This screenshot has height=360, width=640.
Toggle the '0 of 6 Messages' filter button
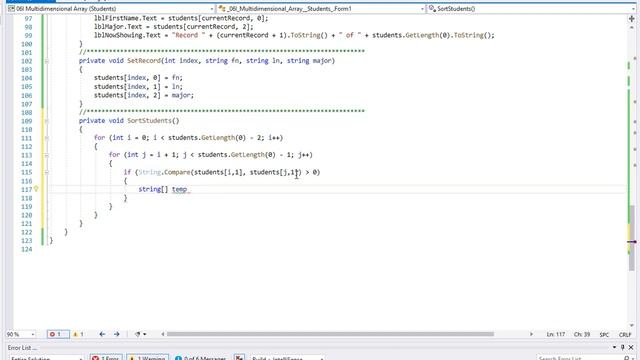[200, 357]
